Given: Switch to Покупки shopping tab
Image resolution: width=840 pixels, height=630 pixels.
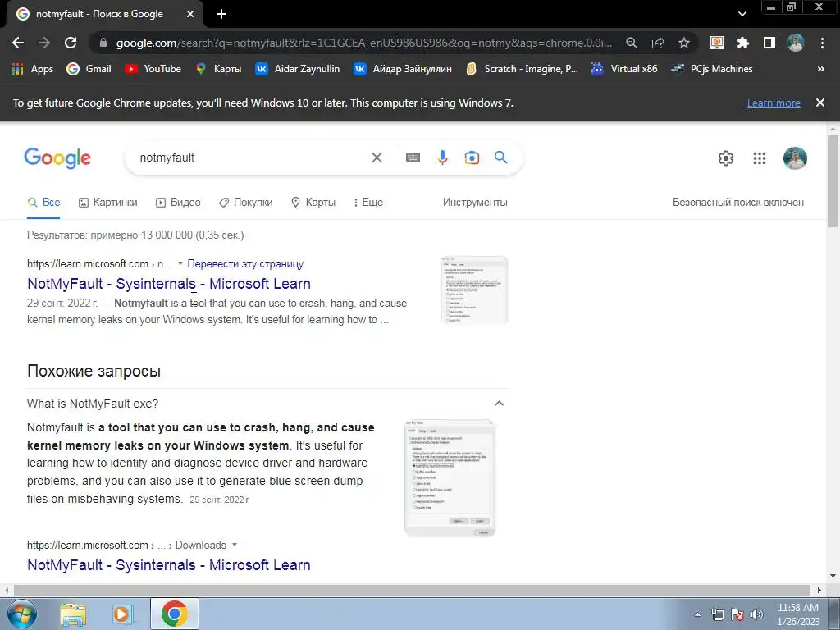Looking at the screenshot, I should pos(246,203).
